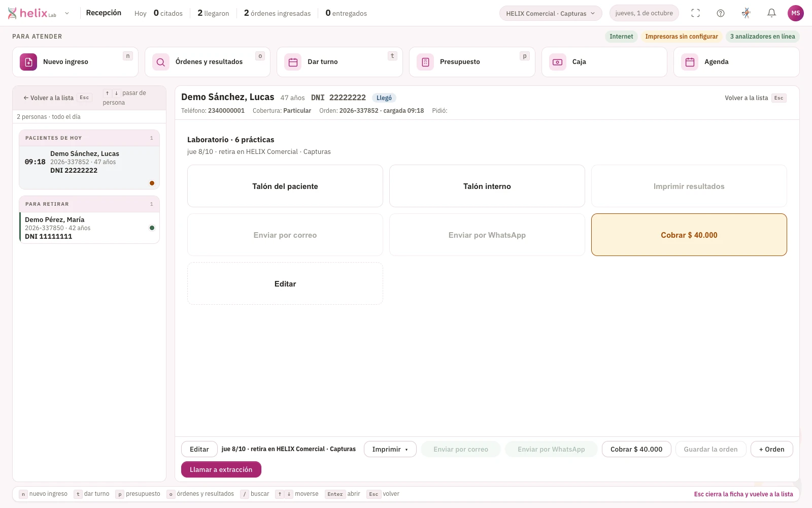Click the DNA figure mascot icon
The width and height of the screenshot is (812, 508).
746,13
